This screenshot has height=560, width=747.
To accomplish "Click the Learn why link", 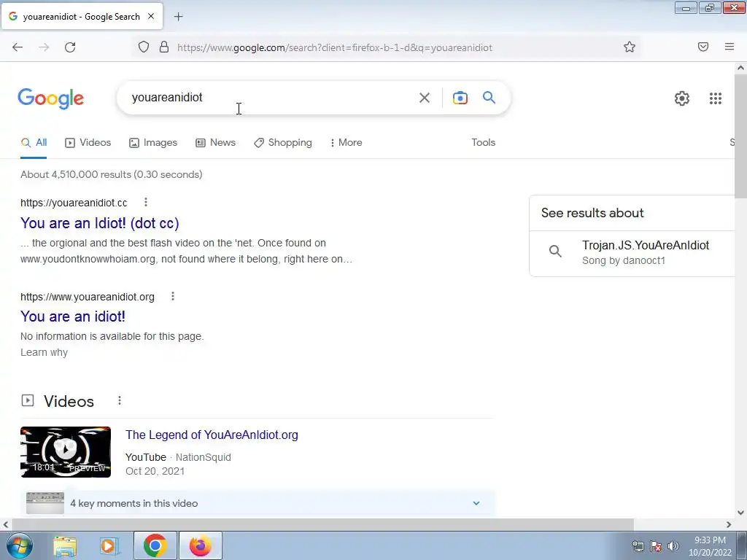I will (44, 352).
